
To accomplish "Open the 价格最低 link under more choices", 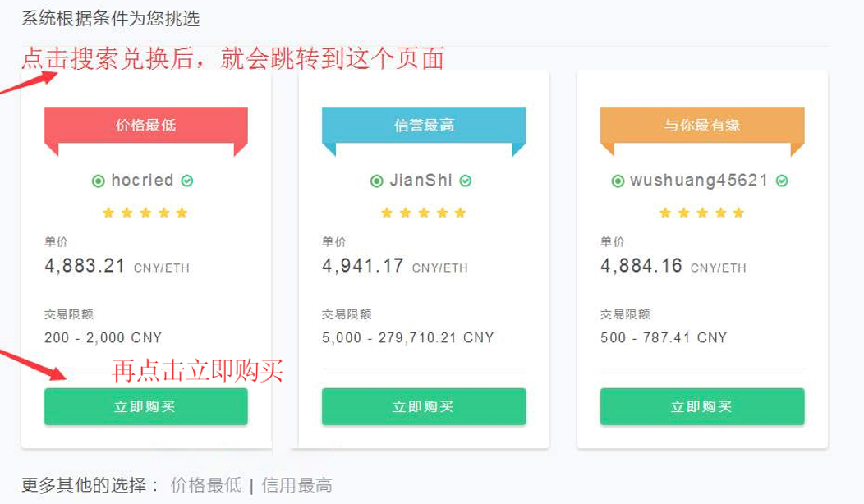I will pos(206,485).
